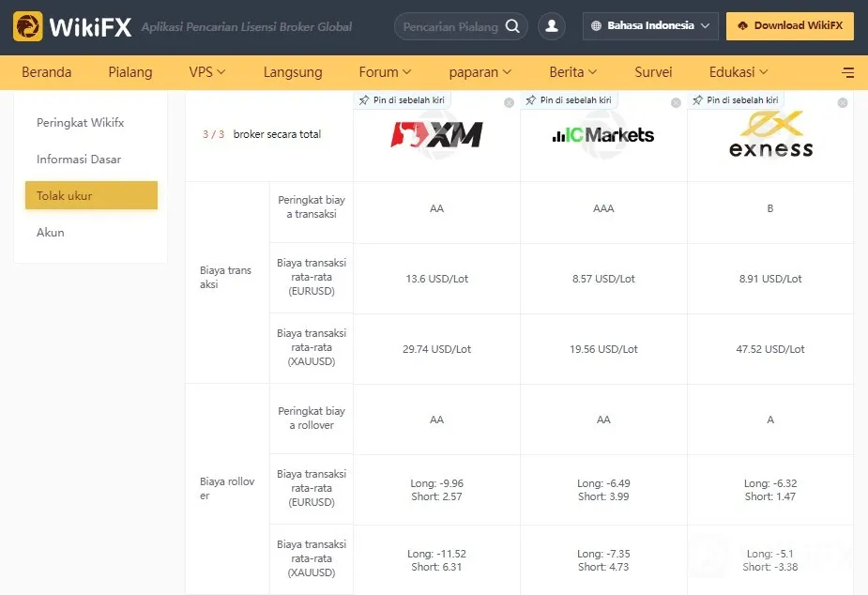Click the search magnifier icon

click(x=512, y=26)
